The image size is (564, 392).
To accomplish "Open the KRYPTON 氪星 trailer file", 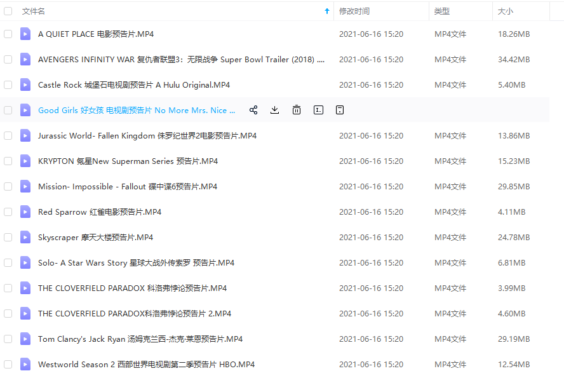I will [127, 161].
